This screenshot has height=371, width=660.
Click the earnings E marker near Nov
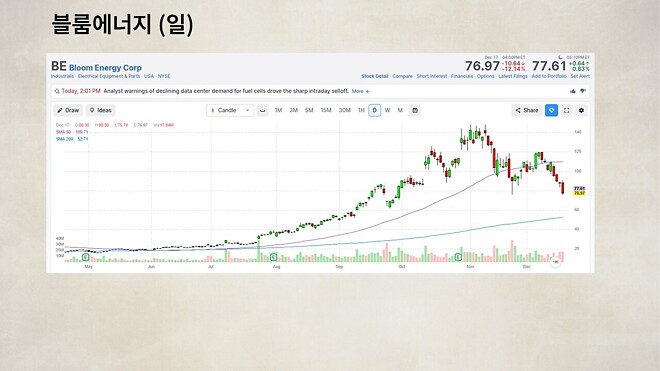click(x=458, y=257)
